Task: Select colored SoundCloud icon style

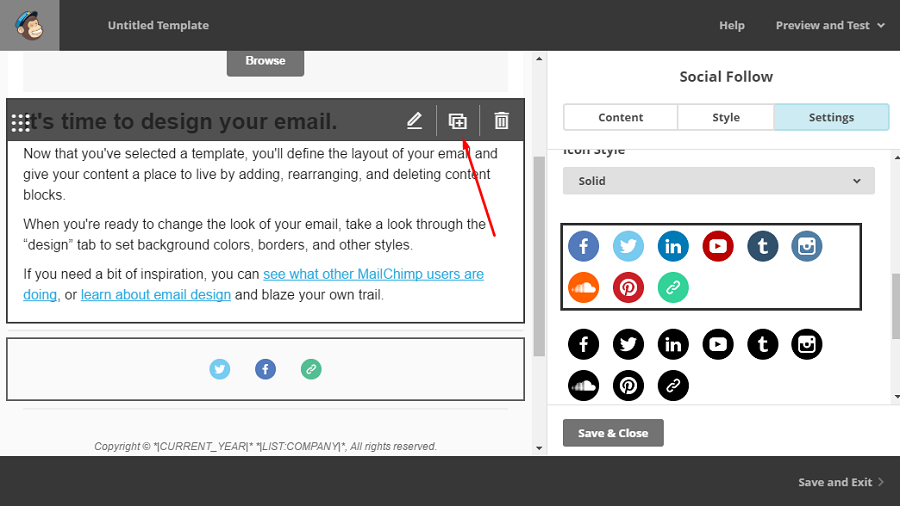Action: [x=583, y=287]
